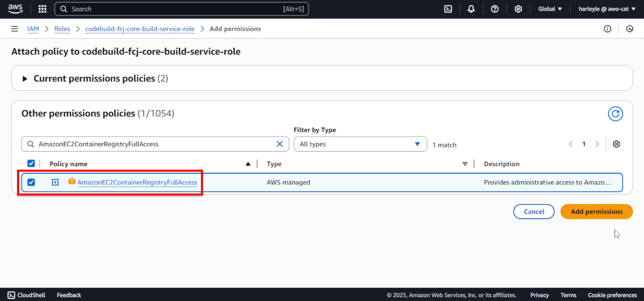Open the hexagon tools panel icon
The image size is (644, 301).
tap(630, 29)
